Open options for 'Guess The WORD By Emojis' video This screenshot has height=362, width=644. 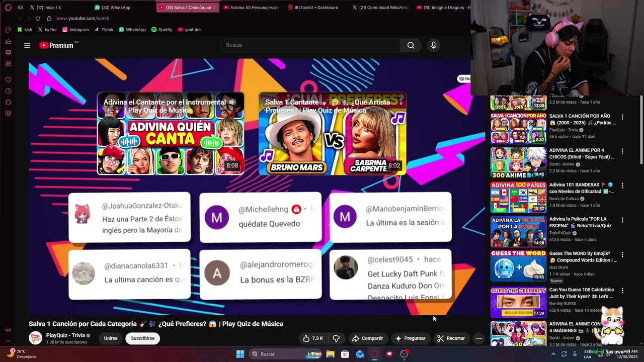coord(622,254)
